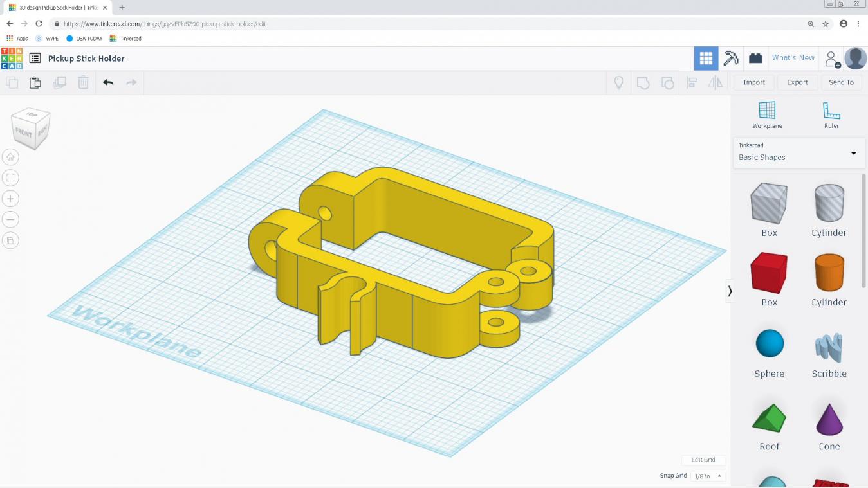Click the Pickup Stick Holder design title

(x=86, y=59)
